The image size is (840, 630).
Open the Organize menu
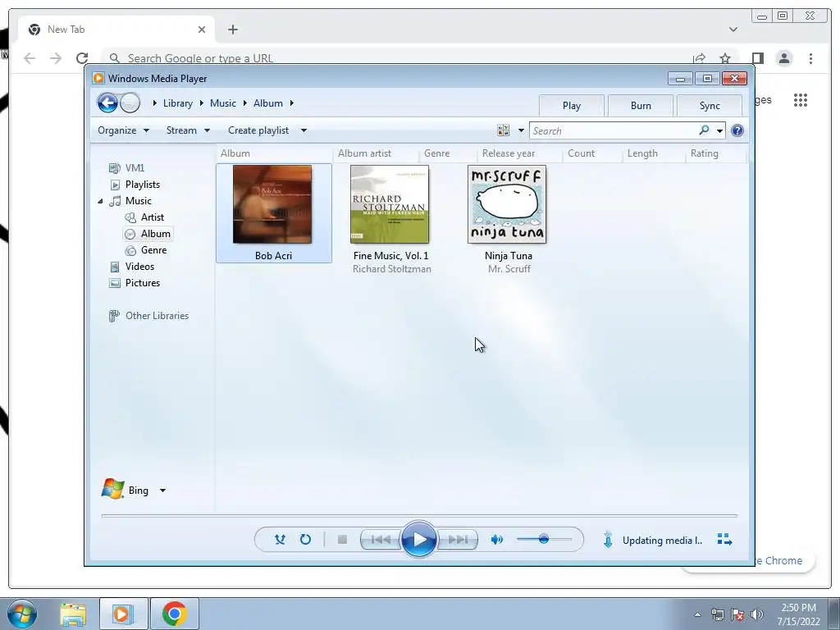[x=123, y=130]
